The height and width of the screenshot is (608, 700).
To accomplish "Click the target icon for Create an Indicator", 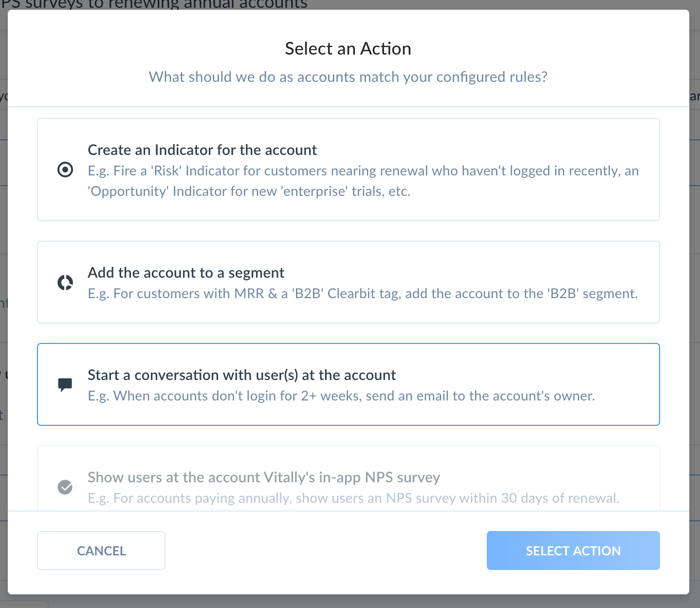I will [x=65, y=170].
